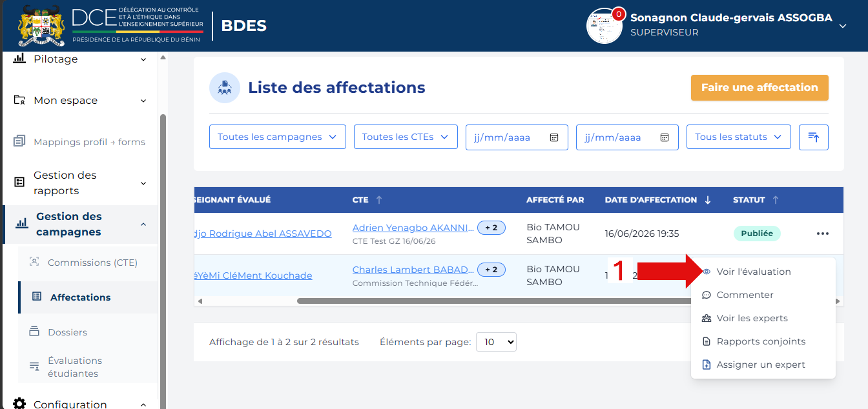Viewport: 868px width, 409px height.
Task: Collapse Gestion des campagnes chevron
Action: (143, 224)
